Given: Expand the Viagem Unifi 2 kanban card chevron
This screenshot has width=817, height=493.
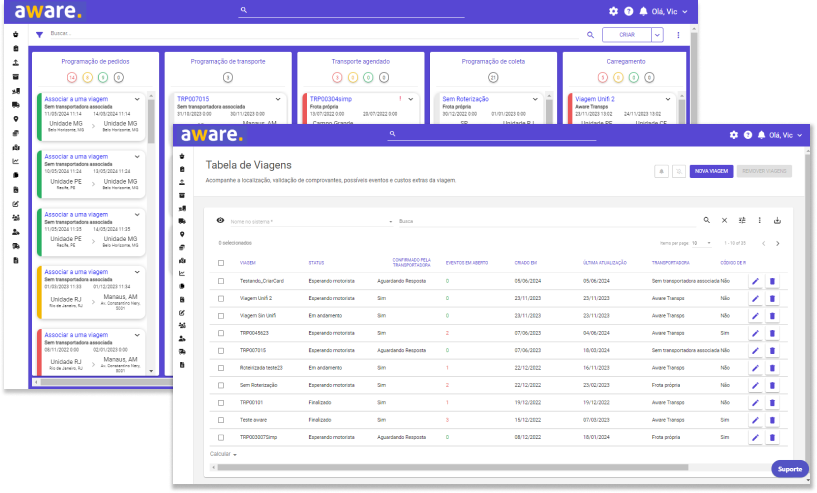Looking at the screenshot, I should (x=668, y=99).
